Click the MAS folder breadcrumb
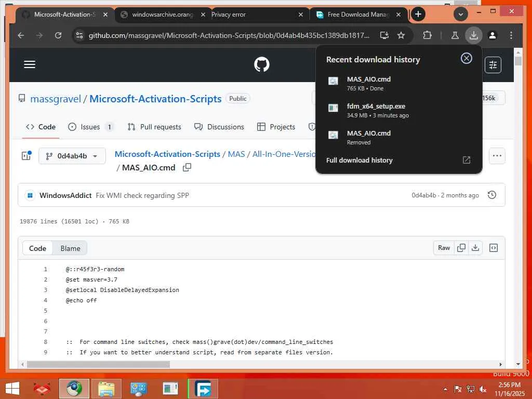The height and width of the screenshot is (399, 532). point(236,154)
